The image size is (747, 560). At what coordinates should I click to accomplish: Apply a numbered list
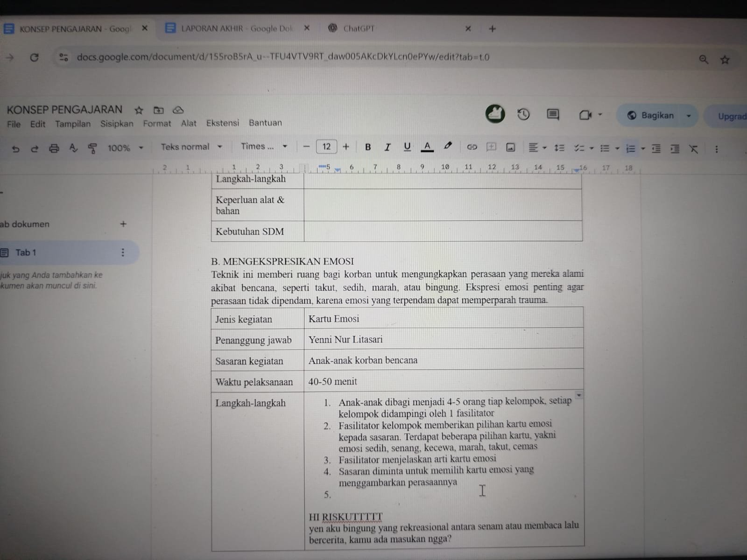630,148
